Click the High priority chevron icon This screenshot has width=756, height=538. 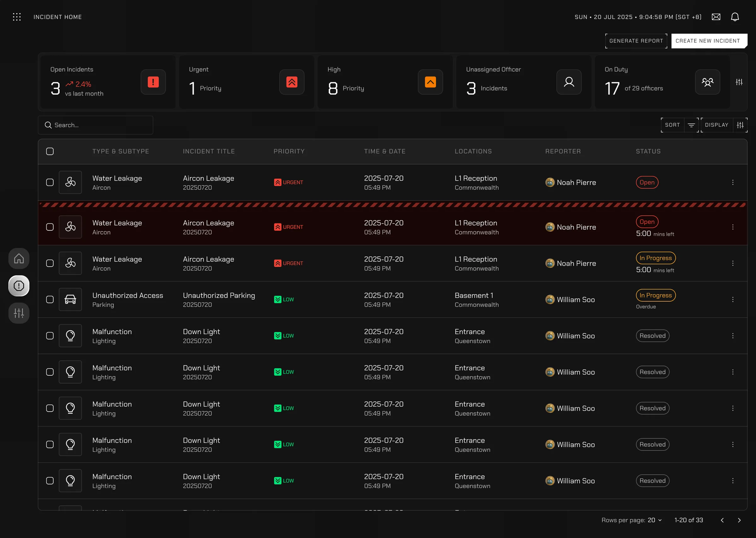tap(430, 82)
